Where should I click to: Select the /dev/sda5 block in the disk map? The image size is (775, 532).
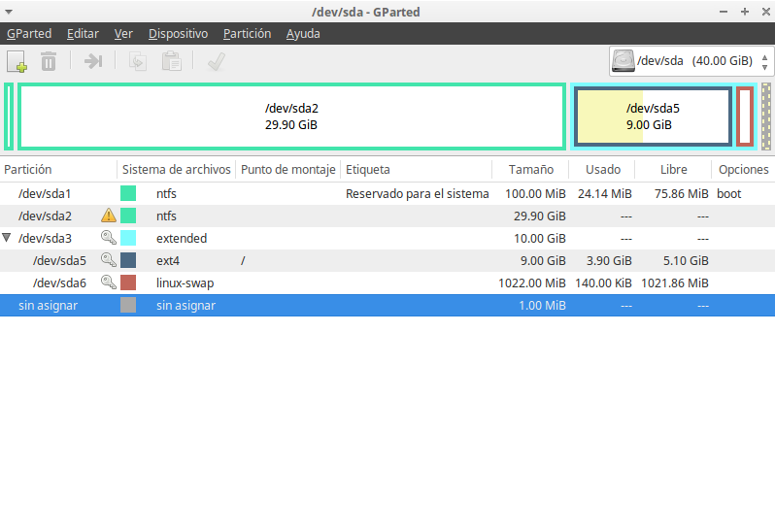(653, 116)
